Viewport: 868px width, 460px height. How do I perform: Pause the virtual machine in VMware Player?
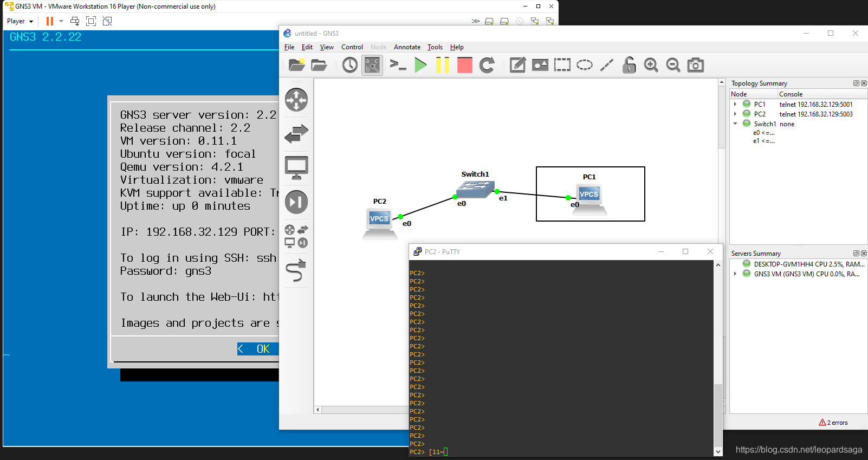click(x=50, y=21)
